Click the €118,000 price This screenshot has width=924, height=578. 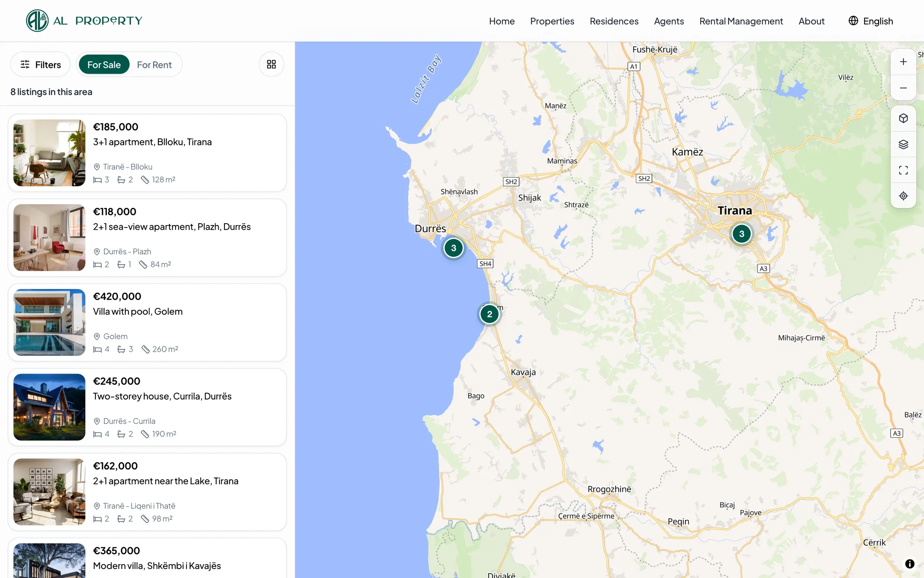click(114, 211)
